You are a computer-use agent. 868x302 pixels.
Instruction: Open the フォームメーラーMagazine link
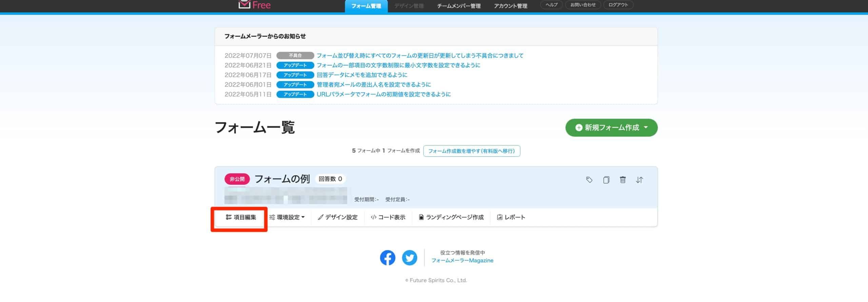[x=462, y=261]
